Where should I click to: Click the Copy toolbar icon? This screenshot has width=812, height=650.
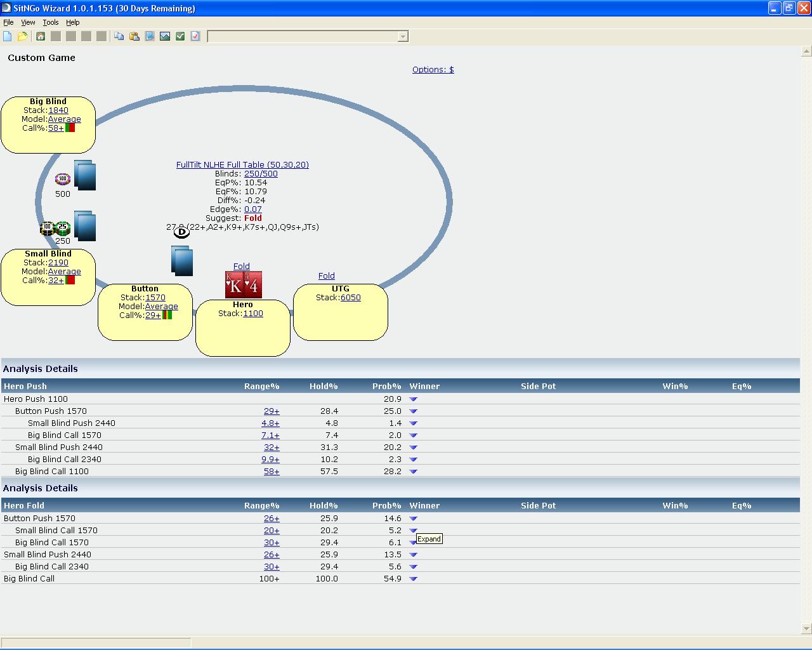click(x=119, y=36)
